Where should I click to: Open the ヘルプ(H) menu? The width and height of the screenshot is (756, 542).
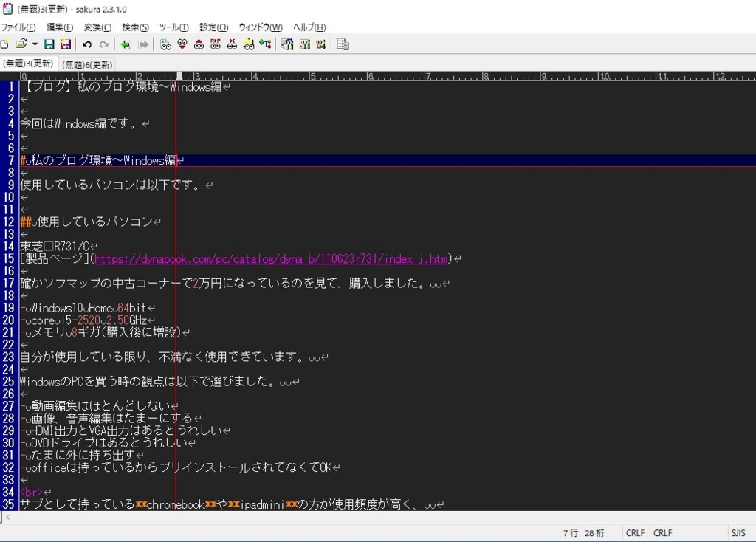309,27
